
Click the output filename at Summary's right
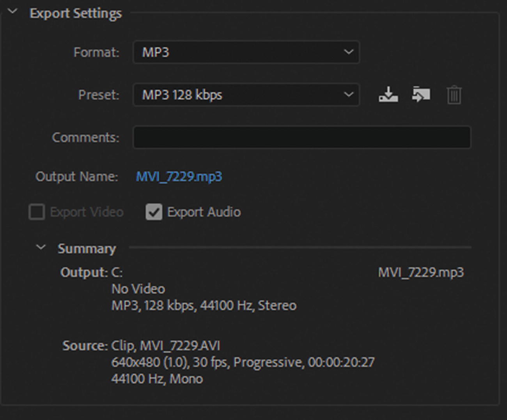point(421,272)
